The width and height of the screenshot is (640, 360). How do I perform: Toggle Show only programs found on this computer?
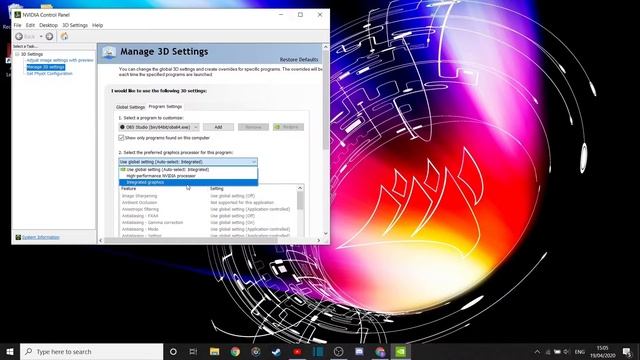click(121, 138)
